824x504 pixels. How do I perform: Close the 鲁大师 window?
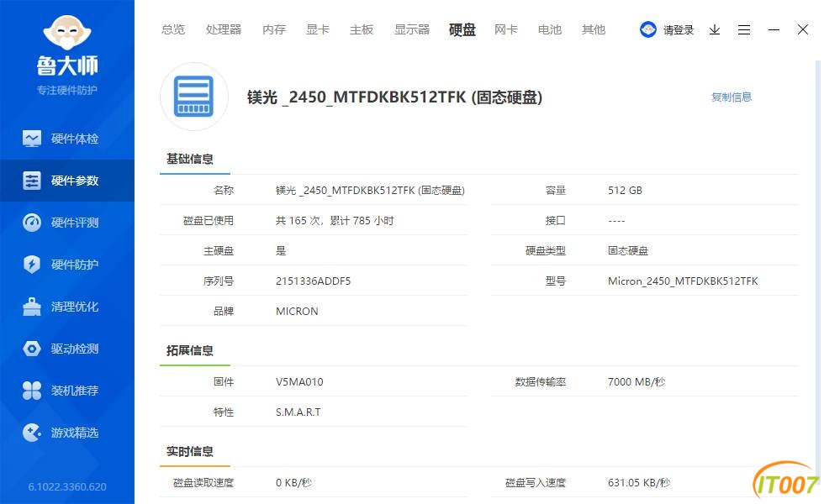coord(802,29)
